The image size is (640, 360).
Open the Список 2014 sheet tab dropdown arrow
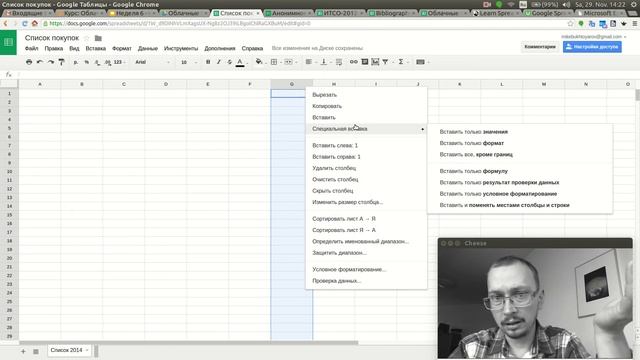tap(87, 350)
